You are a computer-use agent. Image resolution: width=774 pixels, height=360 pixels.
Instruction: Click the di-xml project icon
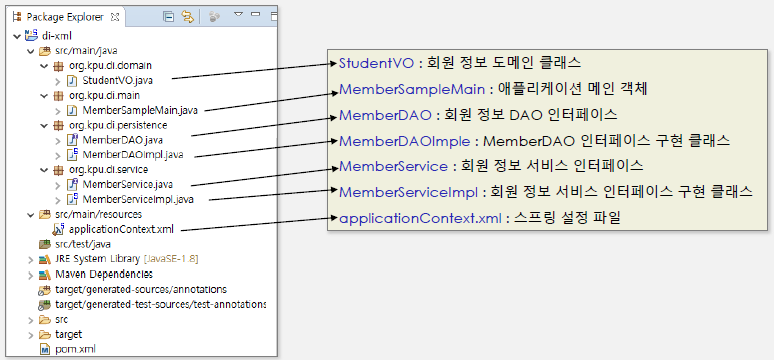[31, 35]
